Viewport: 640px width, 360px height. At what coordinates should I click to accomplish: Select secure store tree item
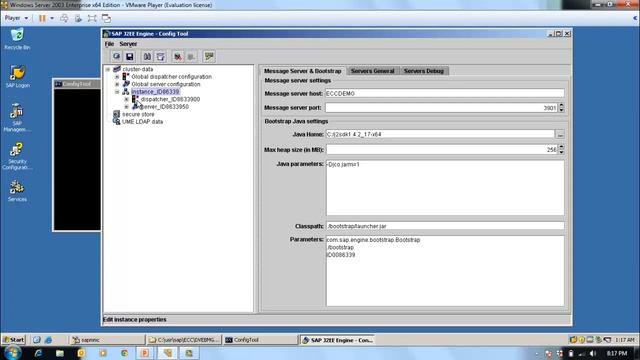coord(138,114)
